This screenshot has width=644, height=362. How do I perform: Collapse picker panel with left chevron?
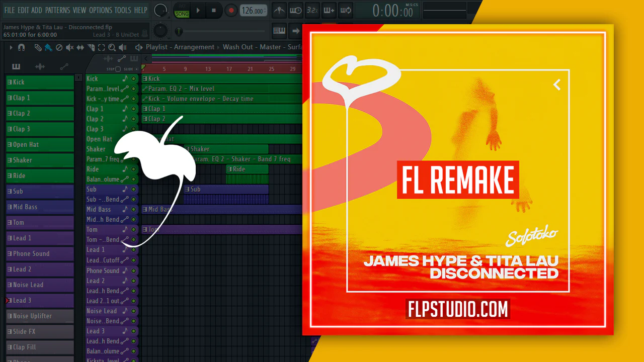(x=146, y=58)
